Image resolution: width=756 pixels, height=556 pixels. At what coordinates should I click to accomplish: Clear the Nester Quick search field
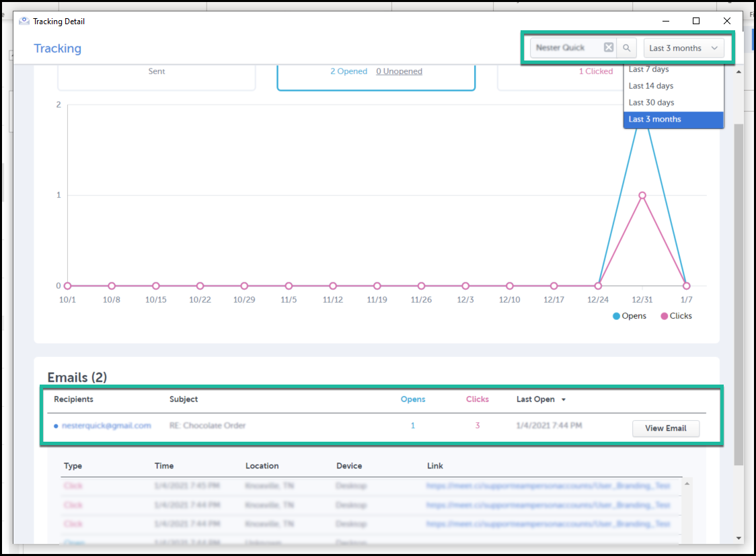click(609, 47)
